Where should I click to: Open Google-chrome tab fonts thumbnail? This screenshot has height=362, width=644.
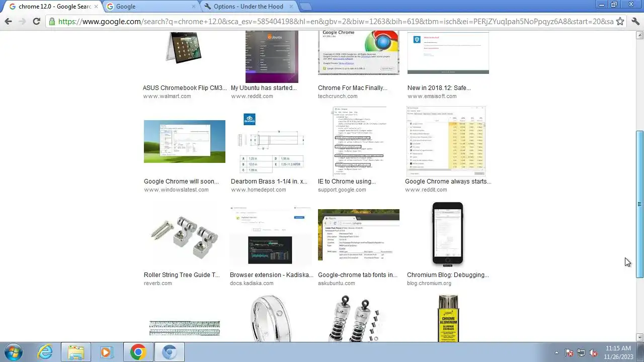(x=358, y=235)
